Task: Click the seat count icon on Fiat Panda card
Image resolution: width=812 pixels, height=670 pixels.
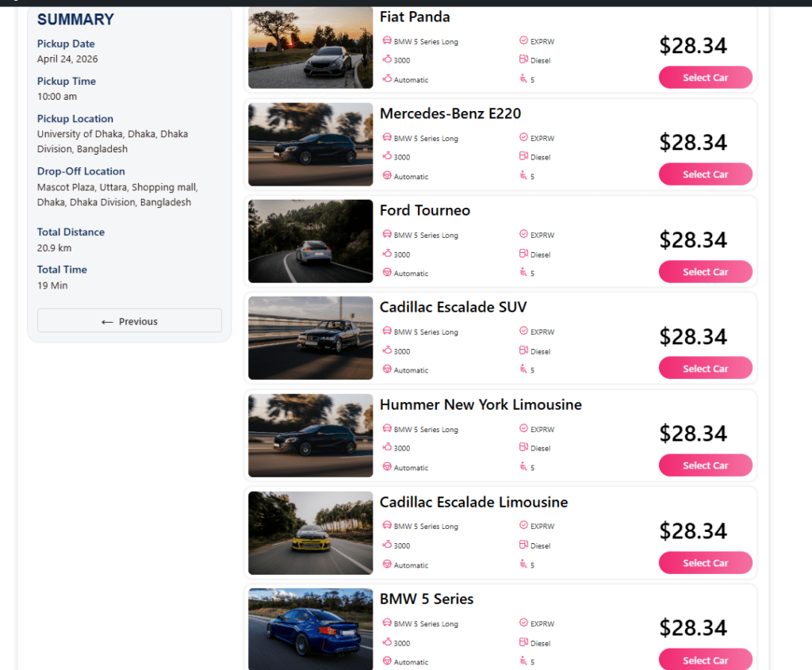Action: click(523, 78)
